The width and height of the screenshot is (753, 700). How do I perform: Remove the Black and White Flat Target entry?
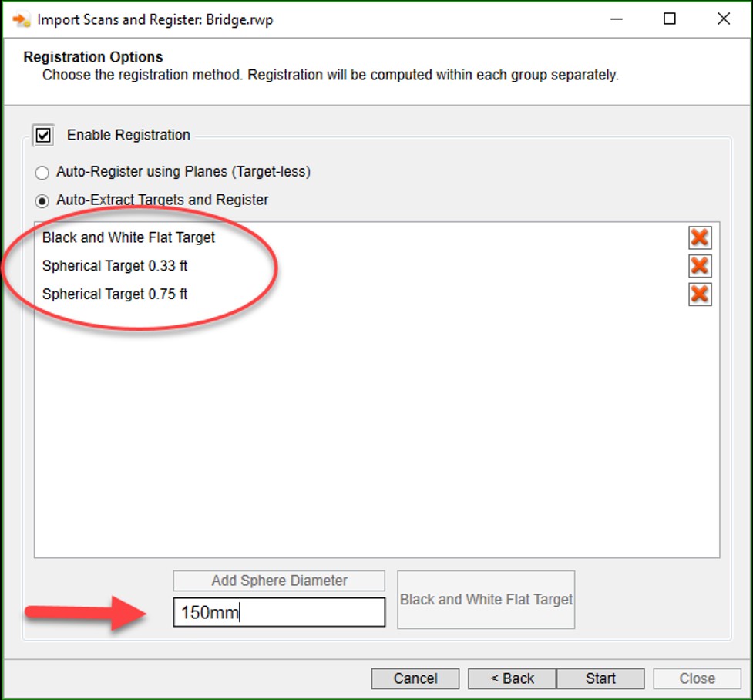pos(700,237)
